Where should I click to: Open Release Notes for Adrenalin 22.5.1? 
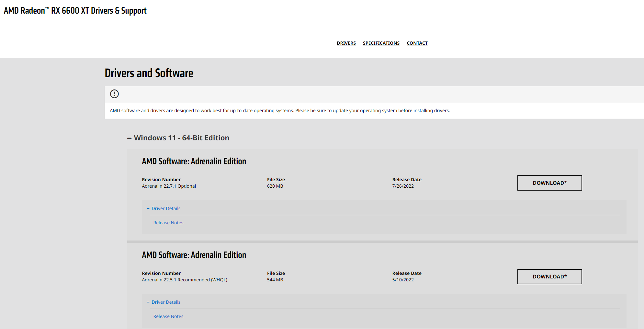coord(168,316)
